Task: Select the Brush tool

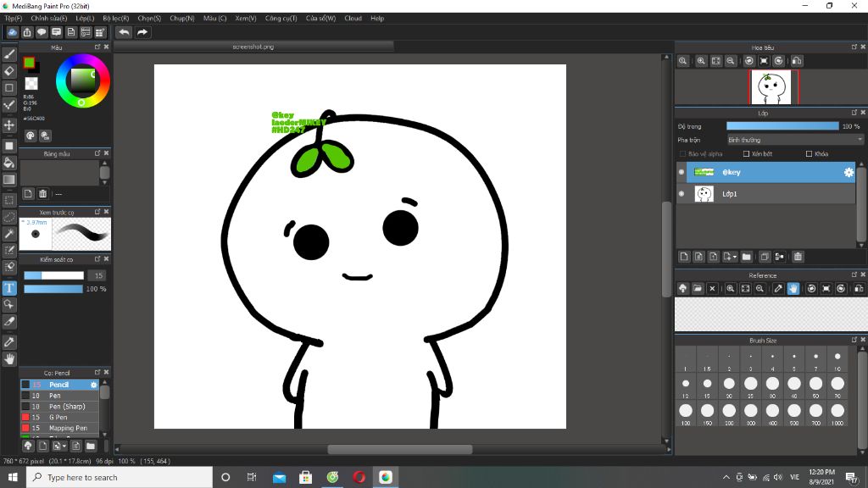Action: [x=9, y=54]
